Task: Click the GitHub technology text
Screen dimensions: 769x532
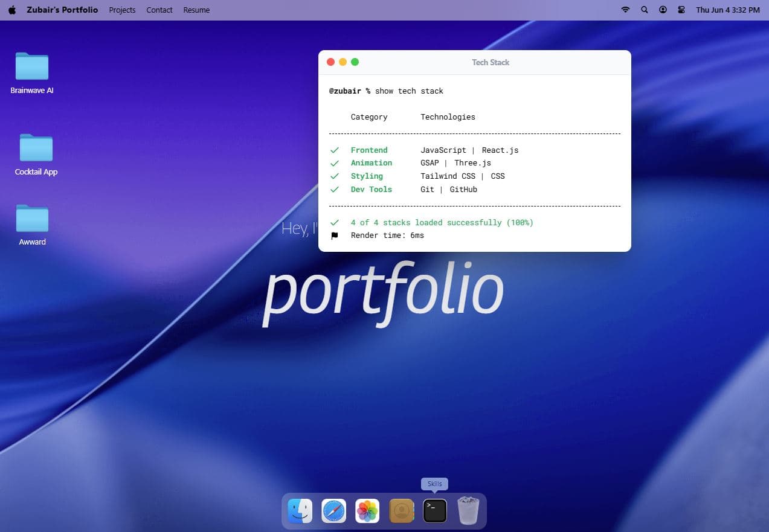Action: point(463,190)
